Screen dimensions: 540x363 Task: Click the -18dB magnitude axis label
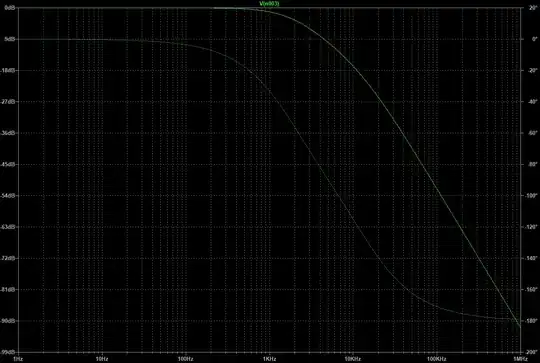coord(8,70)
